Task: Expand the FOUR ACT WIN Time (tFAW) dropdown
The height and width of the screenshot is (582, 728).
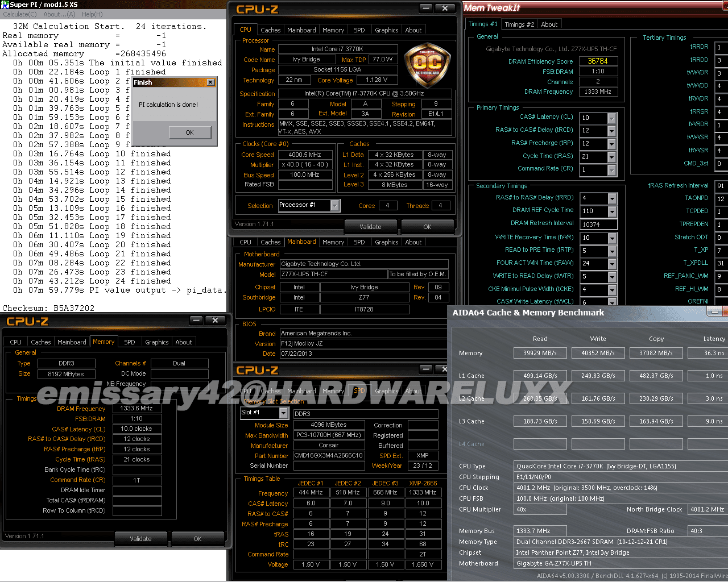Action: click(x=612, y=264)
